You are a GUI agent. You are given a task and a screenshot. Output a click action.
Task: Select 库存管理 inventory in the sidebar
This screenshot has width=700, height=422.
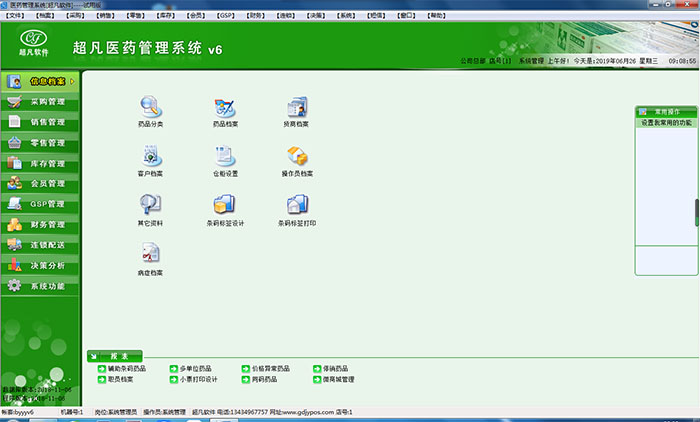tap(40, 163)
